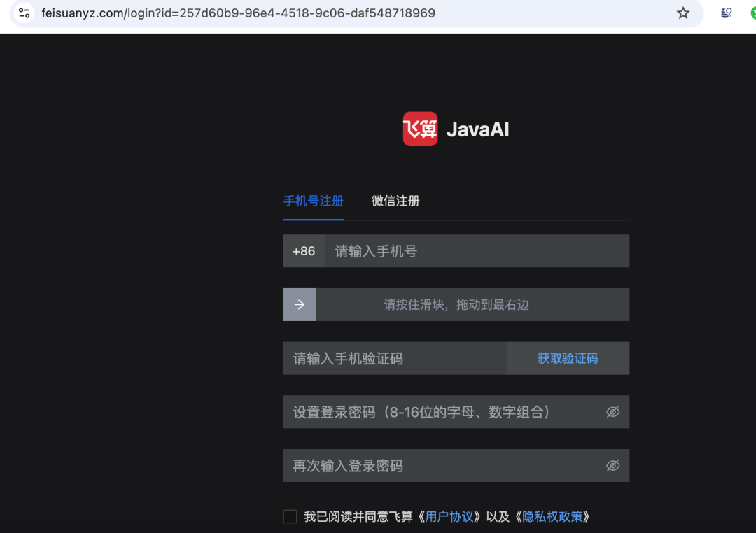The height and width of the screenshot is (533, 756).
Task: Switch to the 微信注册 tab
Action: pyautogui.click(x=395, y=201)
